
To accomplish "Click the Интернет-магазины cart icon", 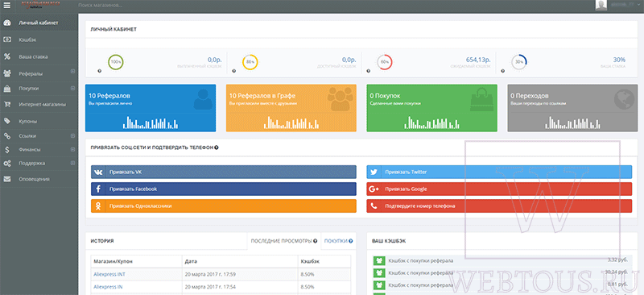I will pyautogui.click(x=7, y=105).
